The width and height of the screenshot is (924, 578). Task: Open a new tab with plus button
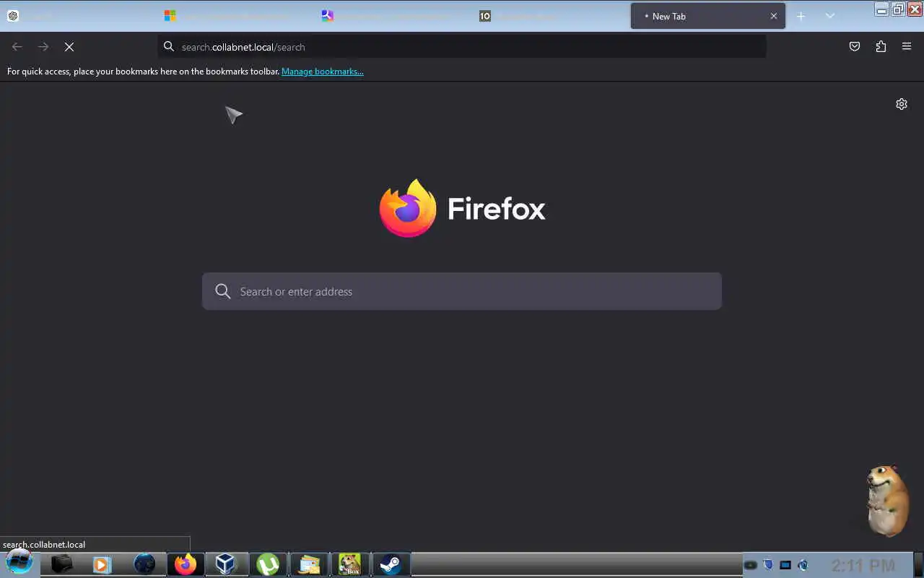click(x=801, y=16)
